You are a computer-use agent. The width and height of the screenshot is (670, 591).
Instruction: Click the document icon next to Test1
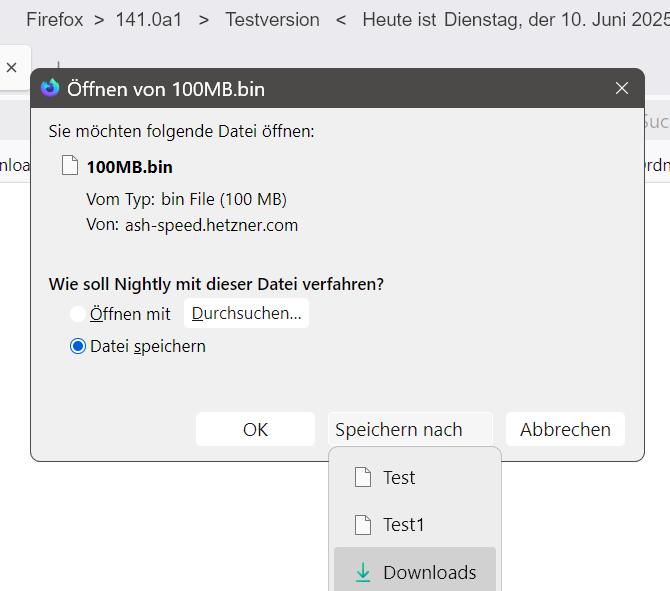click(x=363, y=524)
